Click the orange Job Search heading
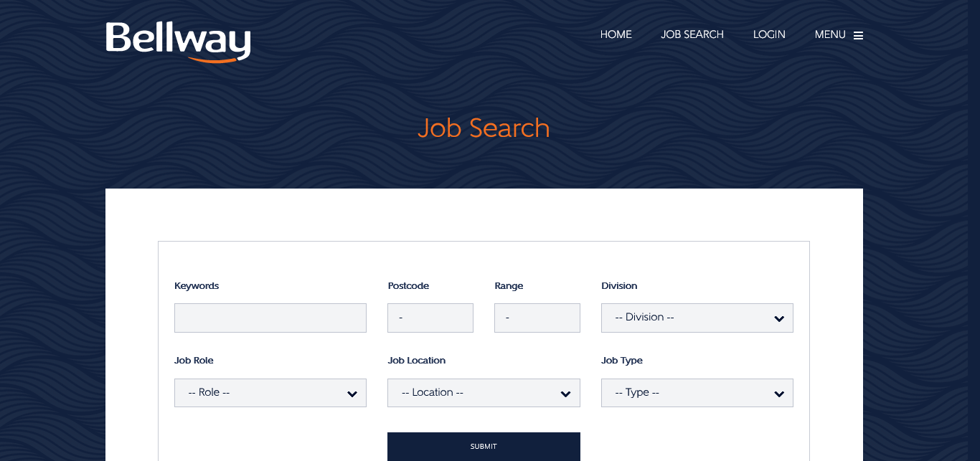Viewport: 980px width, 461px height. pos(484,128)
